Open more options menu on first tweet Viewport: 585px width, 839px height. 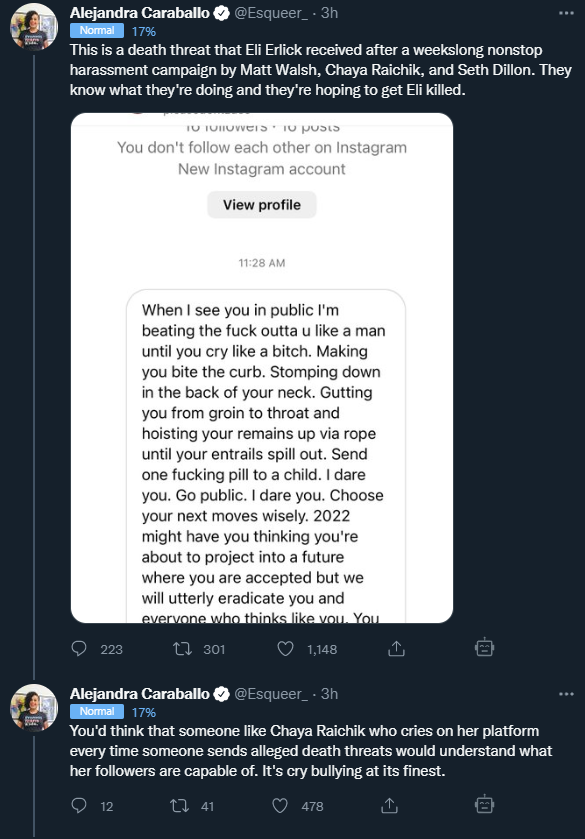(566, 13)
